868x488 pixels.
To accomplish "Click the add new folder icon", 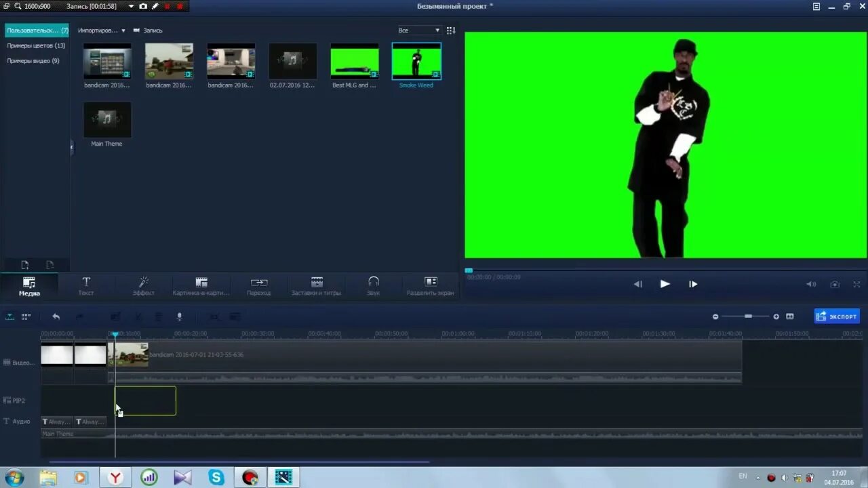I will point(25,265).
